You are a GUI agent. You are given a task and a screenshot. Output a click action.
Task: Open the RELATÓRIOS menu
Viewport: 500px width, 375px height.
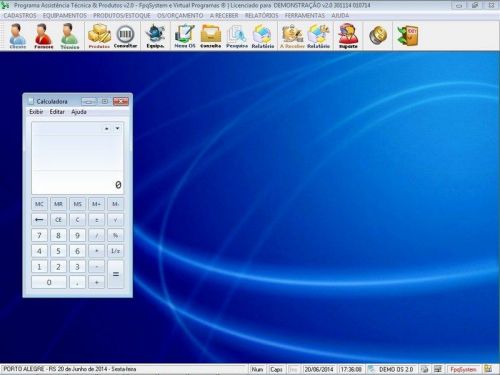pos(261,16)
